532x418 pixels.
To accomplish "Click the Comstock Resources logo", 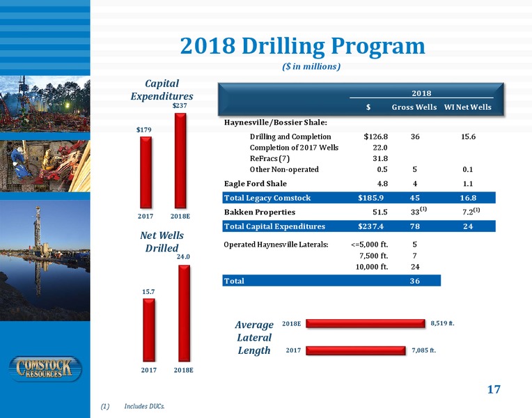I will [45, 369].
